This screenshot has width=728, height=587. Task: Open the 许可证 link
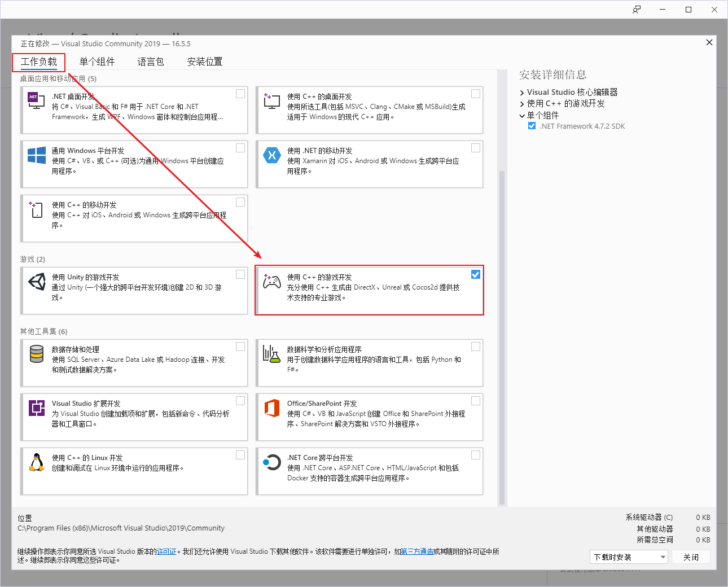pyautogui.click(x=166, y=551)
